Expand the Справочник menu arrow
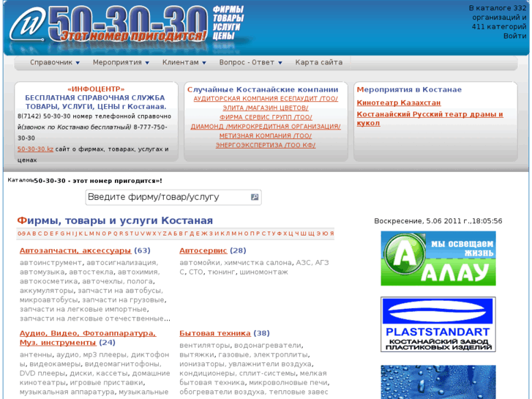 (78, 63)
